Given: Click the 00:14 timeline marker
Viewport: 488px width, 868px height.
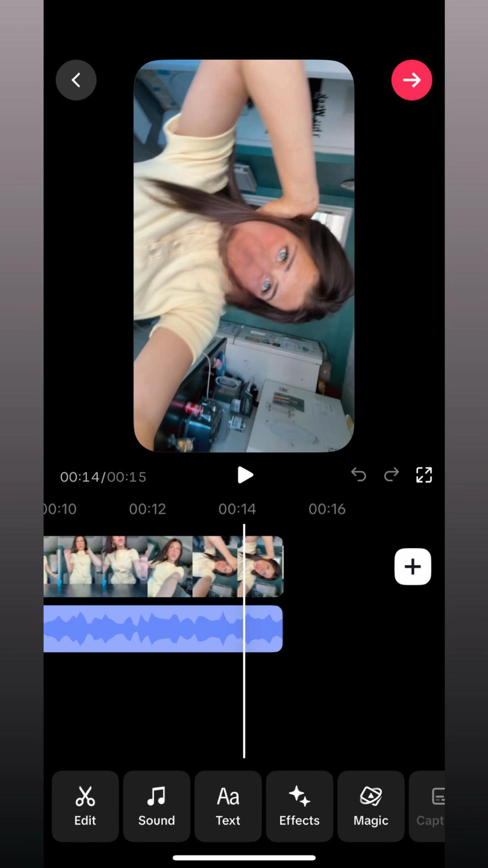Looking at the screenshot, I should pos(237,509).
